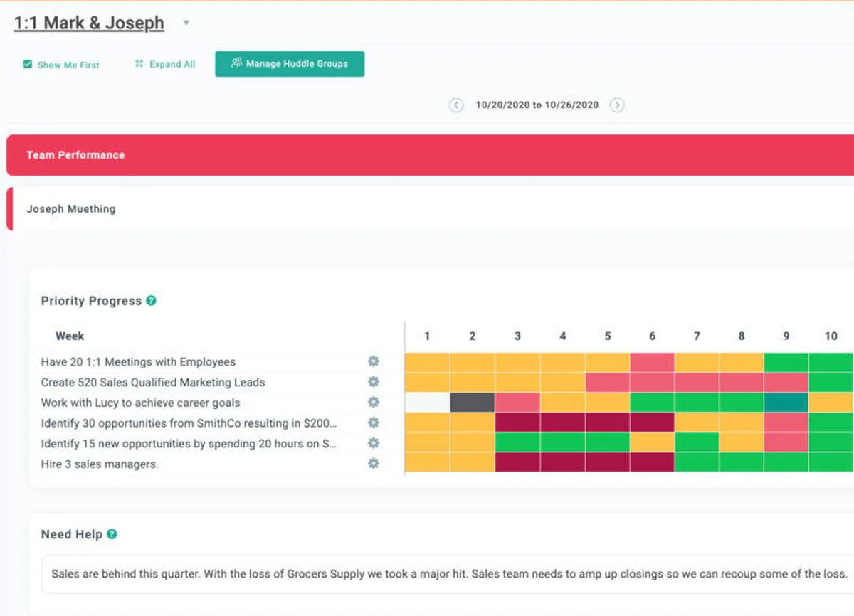
Task: Select week 1 cell for Work with Lucy
Action: pos(427,403)
